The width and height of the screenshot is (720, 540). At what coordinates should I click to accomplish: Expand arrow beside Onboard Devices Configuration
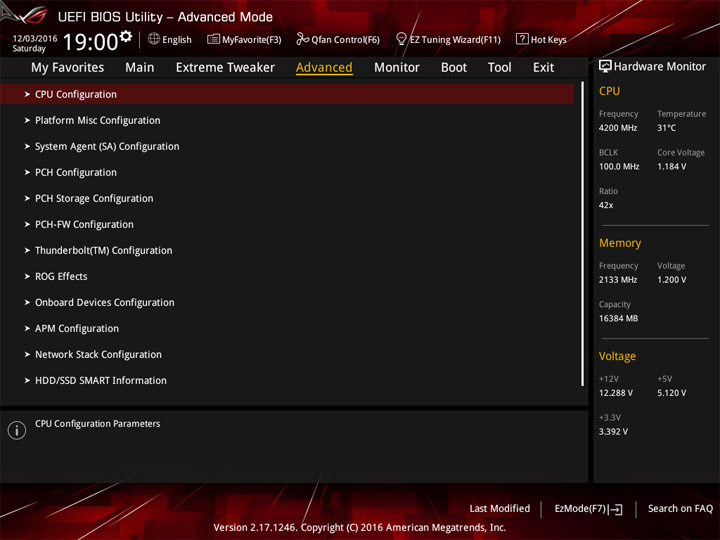[x=27, y=303]
